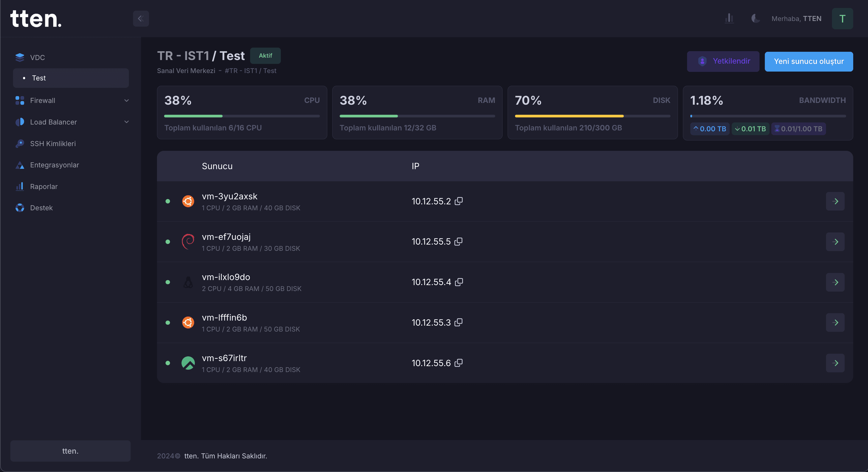Expand the Firewall menu chevron
This screenshot has width=868, height=472.
126,101
